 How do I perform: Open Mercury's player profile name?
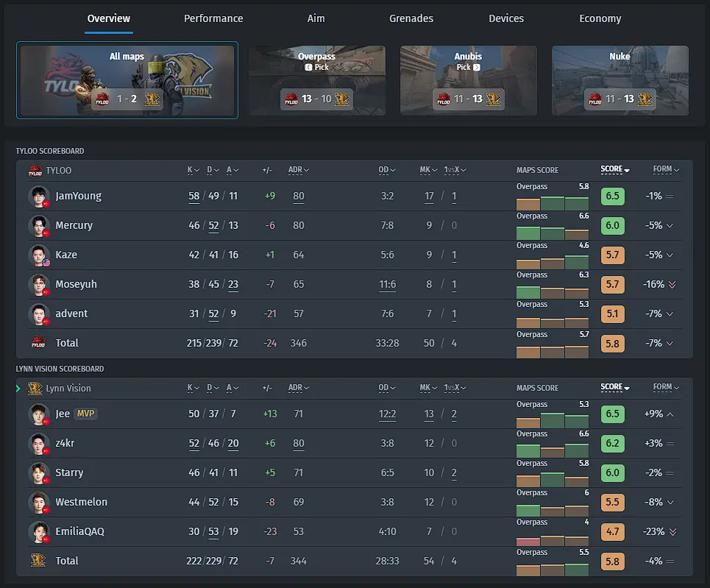tap(74, 226)
